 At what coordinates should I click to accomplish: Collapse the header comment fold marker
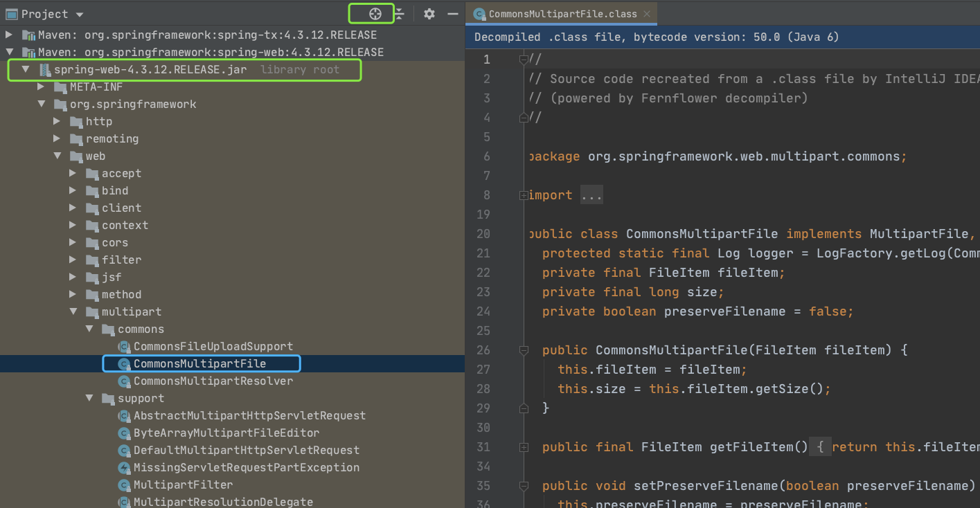[524, 60]
